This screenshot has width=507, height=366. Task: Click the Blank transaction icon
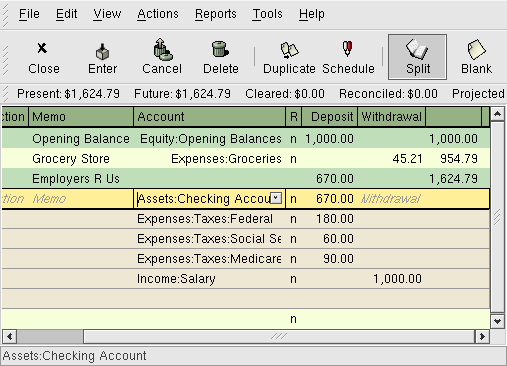(x=477, y=49)
